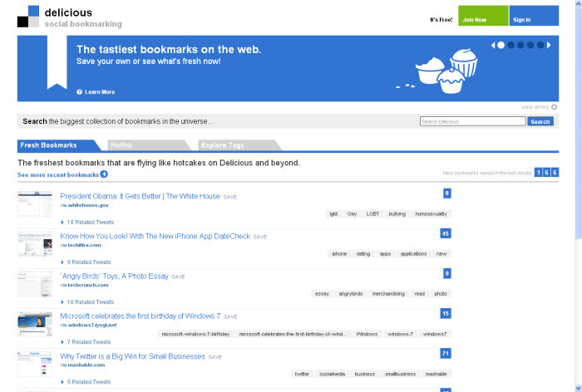Image resolution: width=582 pixels, height=392 pixels.
Task: Open President Obama It Gets Better link
Action: [140, 196]
